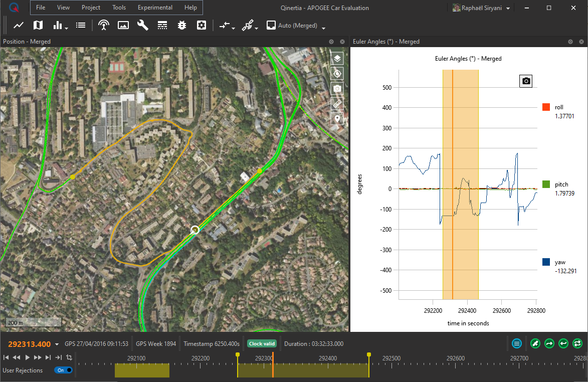Open the time series plot tool
This screenshot has width=588, height=382.
[x=19, y=25]
